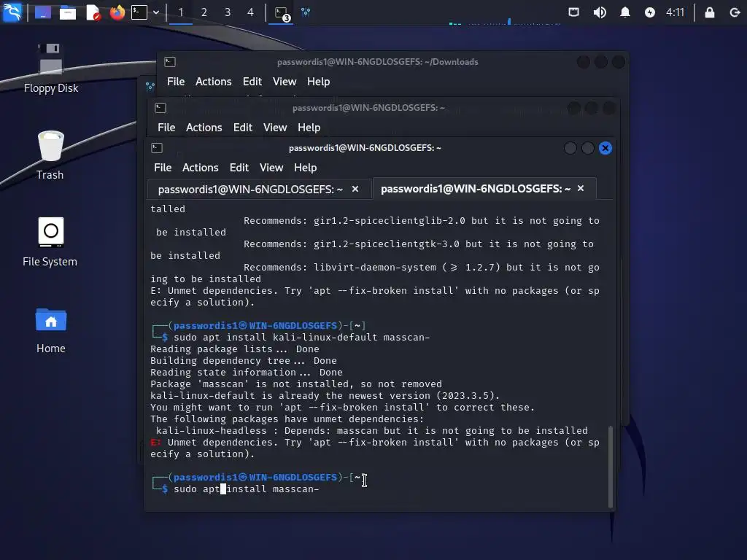
Task: Switch to workspace 3
Action: [x=228, y=12]
